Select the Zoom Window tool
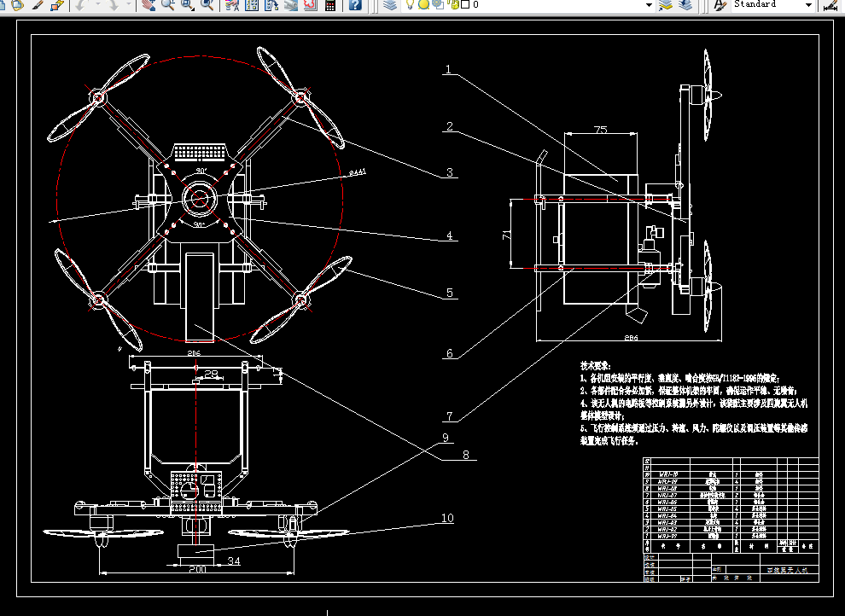Viewport: 845px width, 616px height. pyautogui.click(x=187, y=5)
